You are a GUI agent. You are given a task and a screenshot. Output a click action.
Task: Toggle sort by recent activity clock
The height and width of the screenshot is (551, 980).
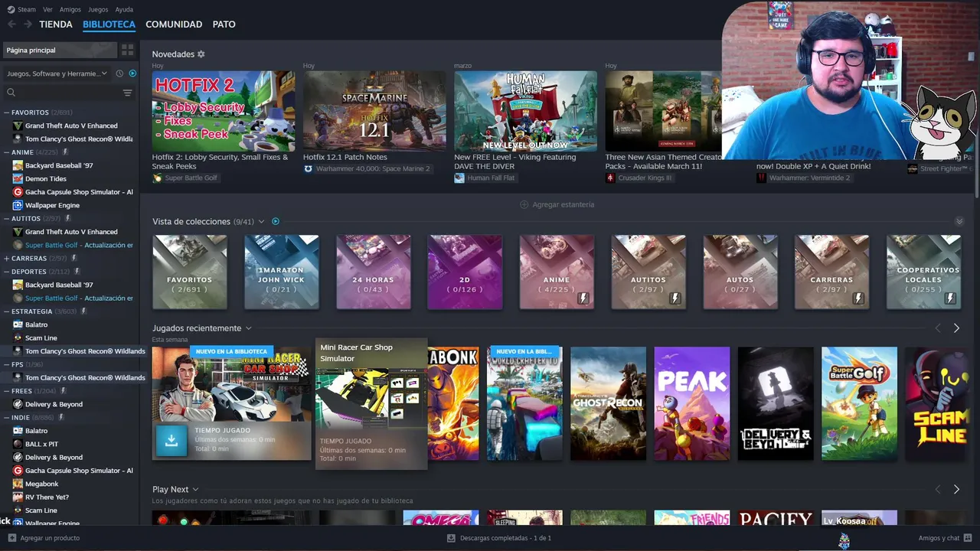click(119, 73)
